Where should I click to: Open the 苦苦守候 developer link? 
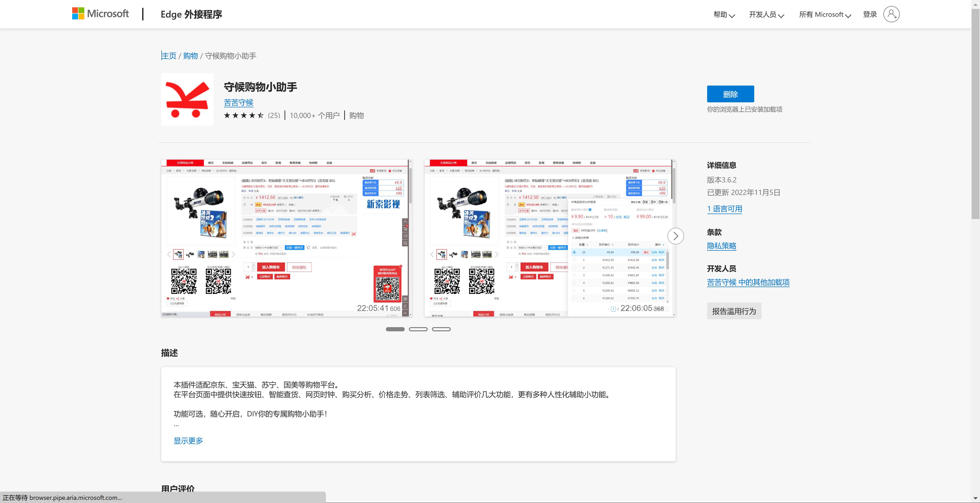click(x=238, y=102)
